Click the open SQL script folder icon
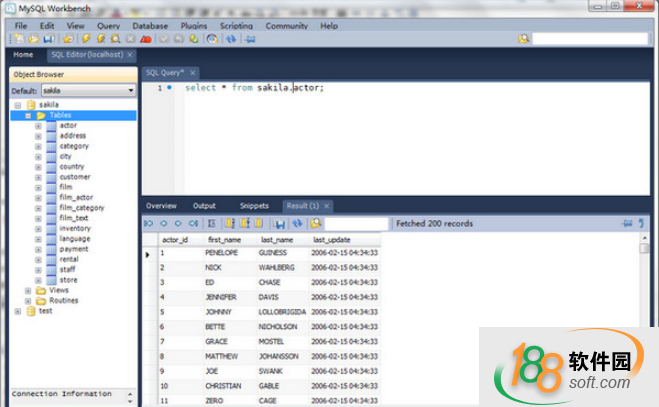The width and height of the screenshot is (659, 407). 33,39
